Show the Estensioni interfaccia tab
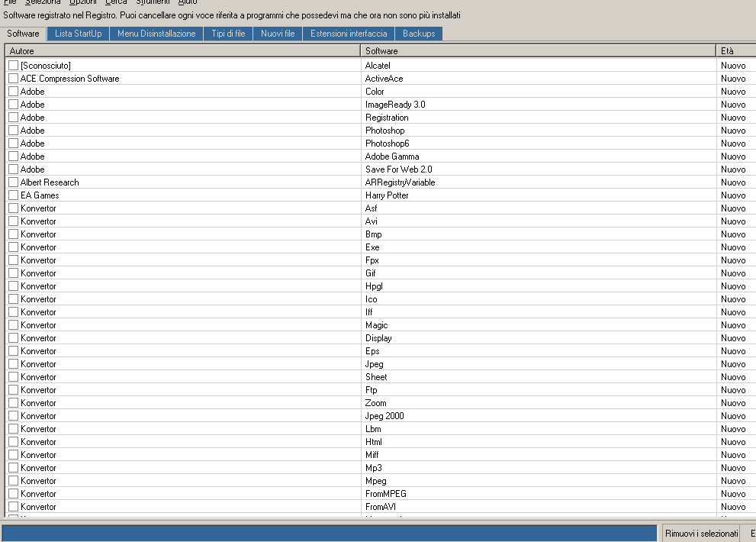Viewport: 756px width, 542px height. (x=349, y=34)
